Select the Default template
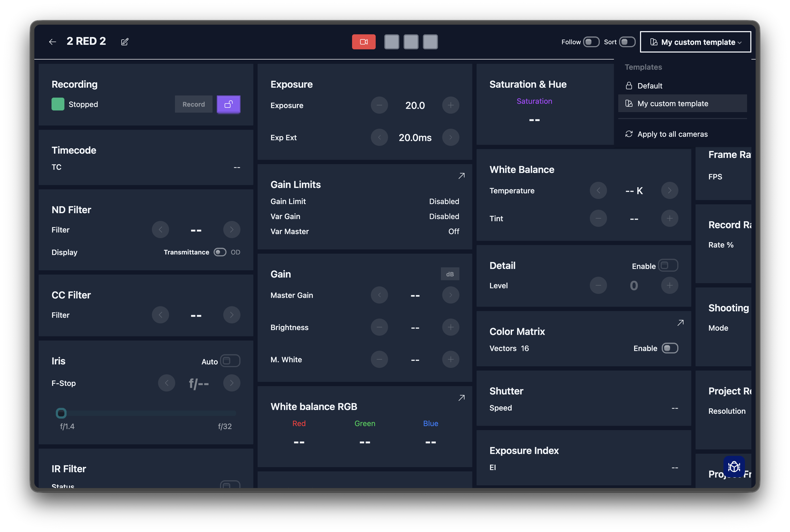 click(x=682, y=86)
